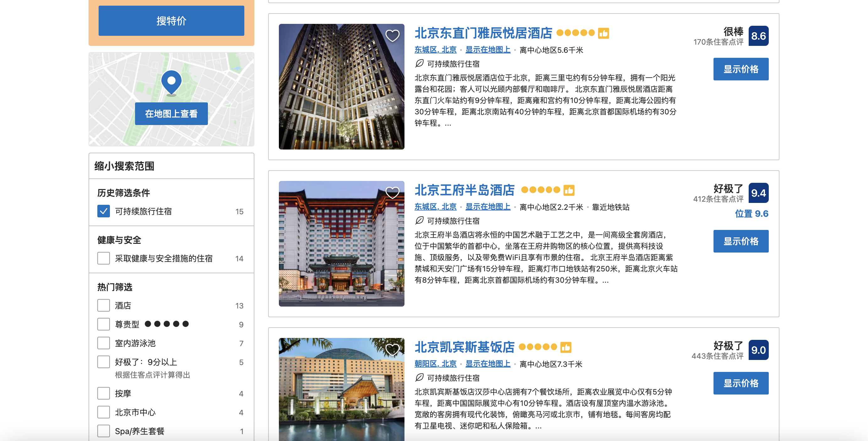Click 东城区, 北京 link under 王府半岛酒店

click(x=435, y=207)
